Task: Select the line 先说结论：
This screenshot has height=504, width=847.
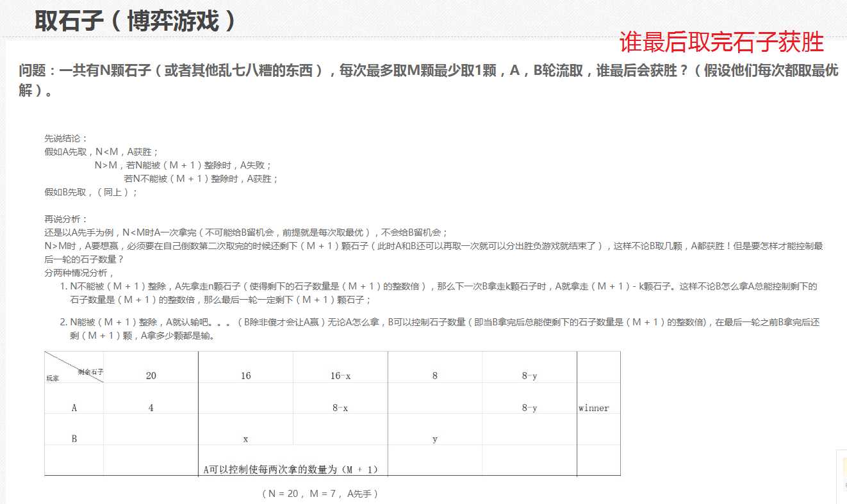Action: click(67, 138)
